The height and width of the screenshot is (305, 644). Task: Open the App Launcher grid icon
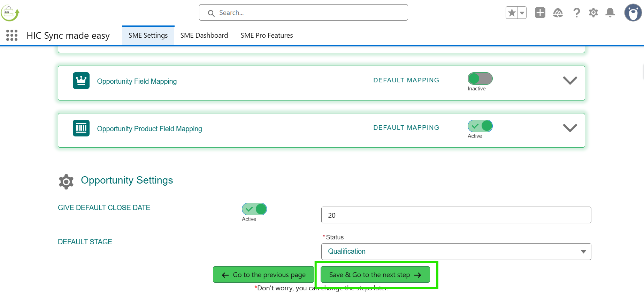12,35
